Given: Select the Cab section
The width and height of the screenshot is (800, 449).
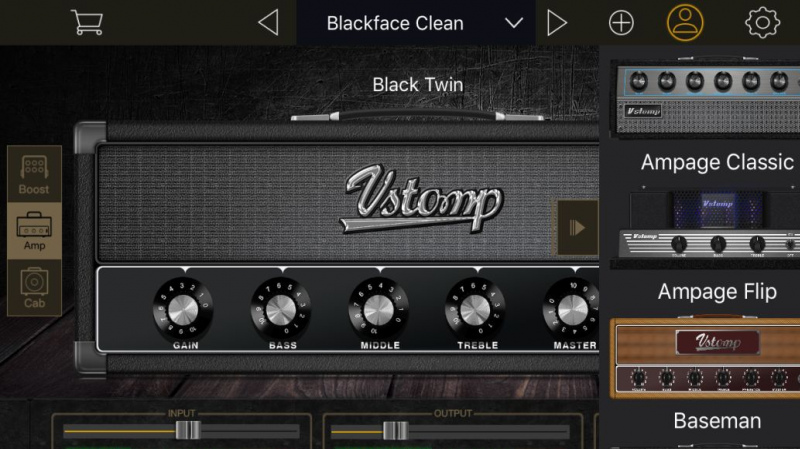Looking at the screenshot, I should click(34, 288).
